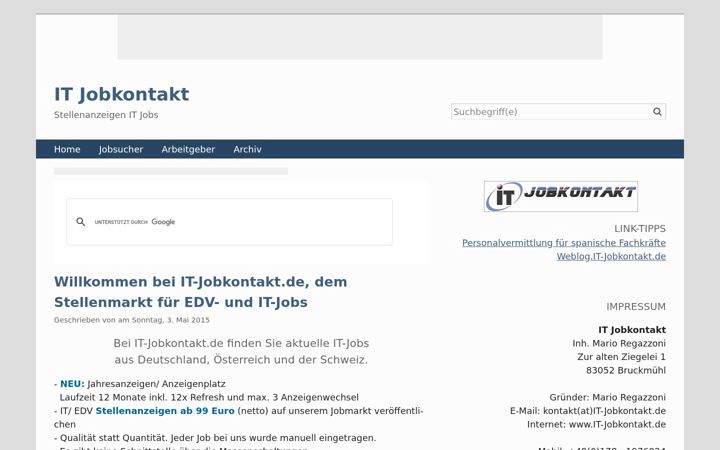Click the LINK-TIPPS sidebar heading
Image resolution: width=720 pixels, height=450 pixels.
pyautogui.click(x=640, y=229)
